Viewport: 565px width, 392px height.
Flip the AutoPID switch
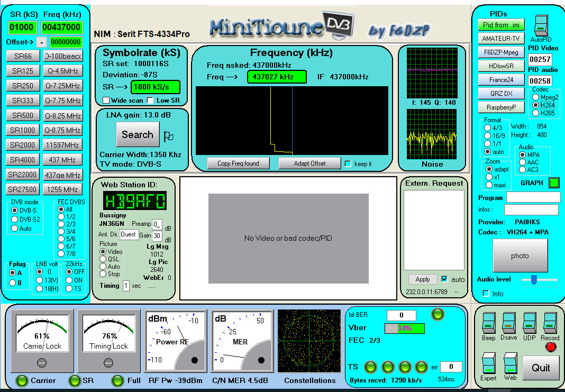tap(541, 25)
